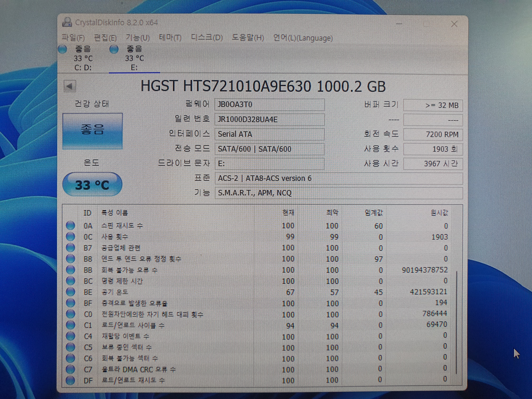Click status dot for row C7
Screen dimensions: 532x399
[x=70, y=369]
